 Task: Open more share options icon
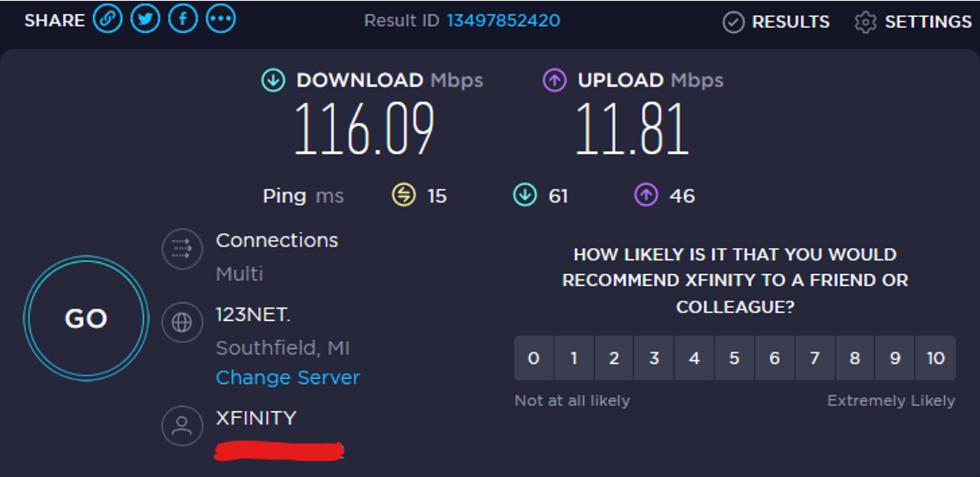pyautogui.click(x=221, y=19)
